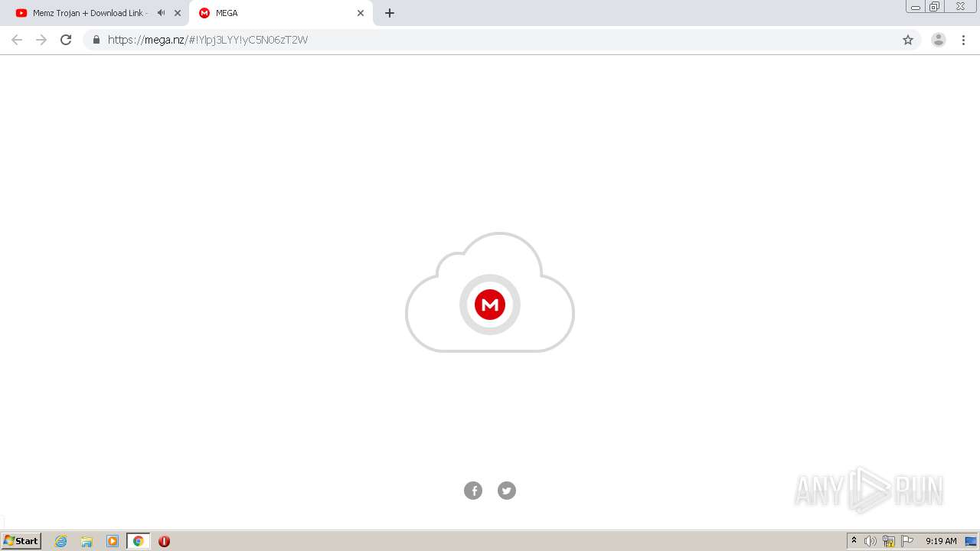Open Windows Explorer from the taskbar
980x551 pixels.
click(87, 541)
